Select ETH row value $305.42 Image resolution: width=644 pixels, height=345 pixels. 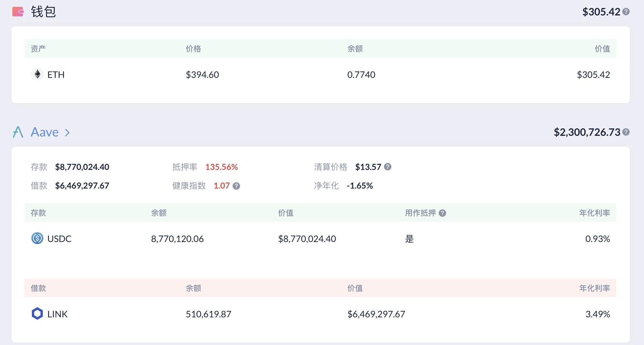click(x=593, y=75)
